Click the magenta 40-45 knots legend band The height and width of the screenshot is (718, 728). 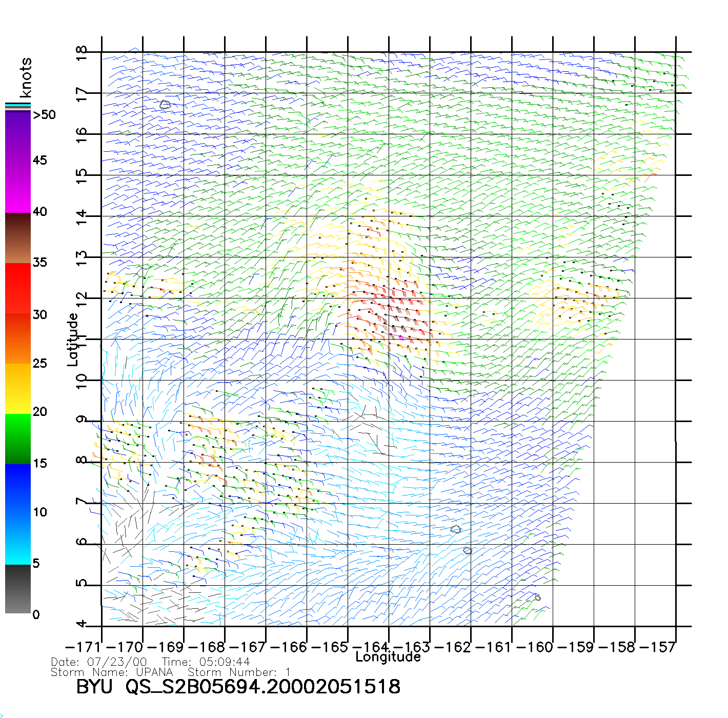click(x=18, y=187)
